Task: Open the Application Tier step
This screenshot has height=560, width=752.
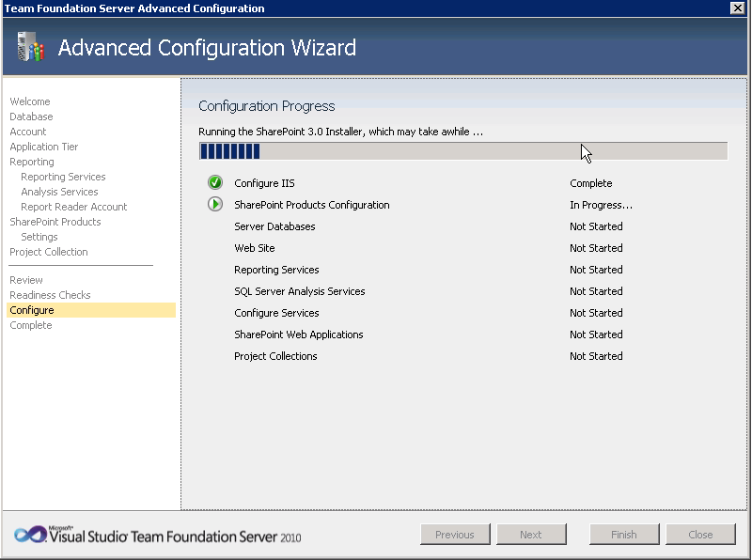Action: [x=43, y=147]
